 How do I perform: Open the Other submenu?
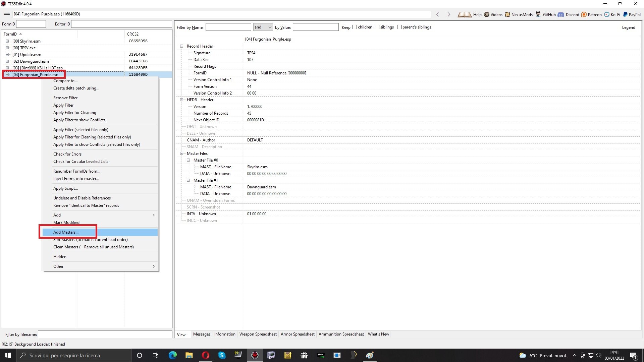pos(100,266)
